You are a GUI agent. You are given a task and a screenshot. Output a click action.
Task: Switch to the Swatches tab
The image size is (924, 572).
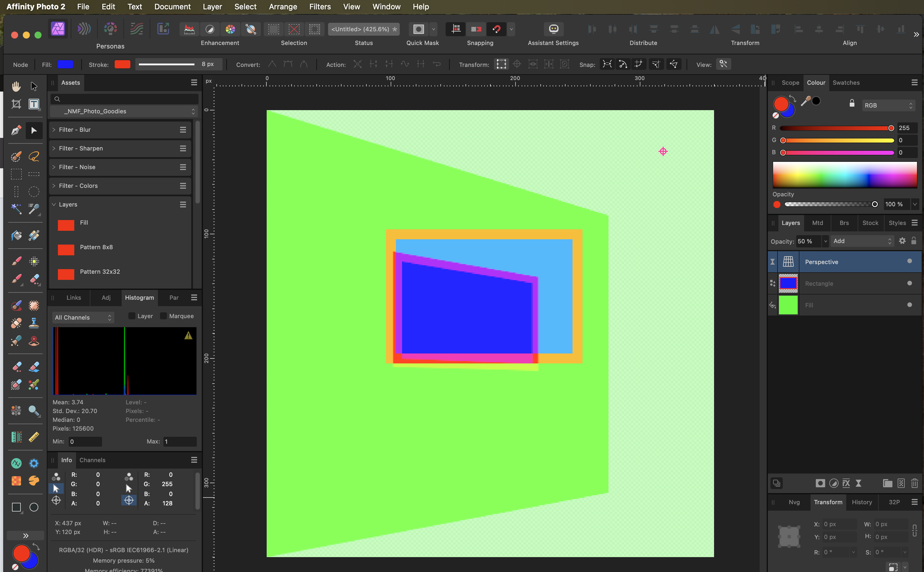coord(846,82)
